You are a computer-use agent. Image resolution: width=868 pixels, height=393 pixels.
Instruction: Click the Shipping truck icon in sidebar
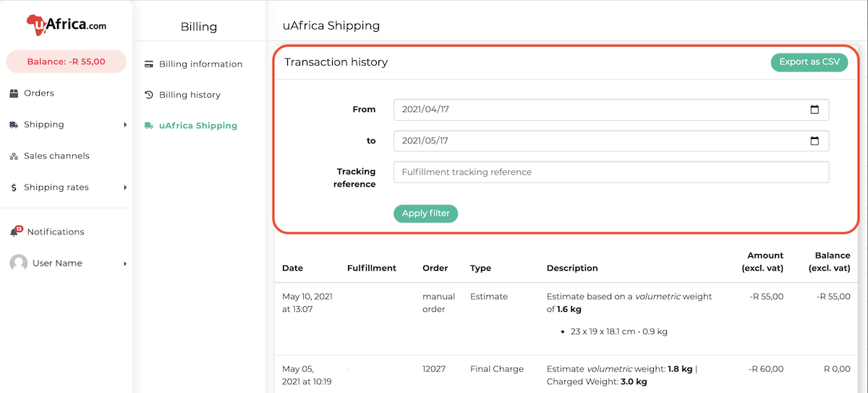[x=14, y=124]
